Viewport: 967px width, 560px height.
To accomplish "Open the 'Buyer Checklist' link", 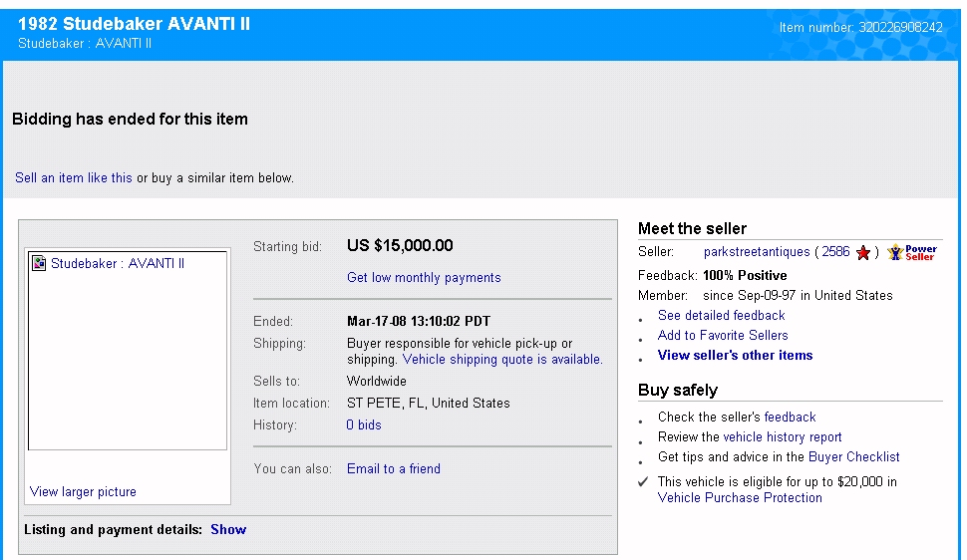I will pyautogui.click(x=853, y=457).
